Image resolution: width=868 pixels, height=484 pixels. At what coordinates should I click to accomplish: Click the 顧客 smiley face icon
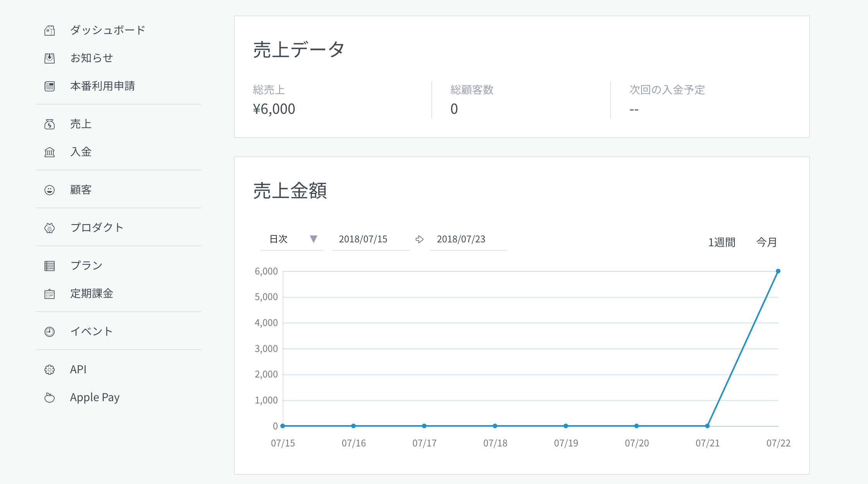50,190
